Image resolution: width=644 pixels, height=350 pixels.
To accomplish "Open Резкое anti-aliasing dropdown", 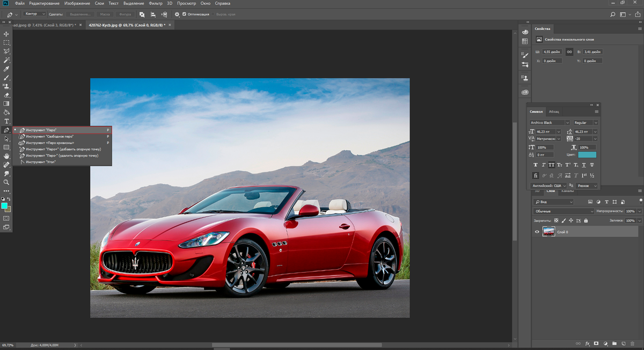I will (x=587, y=186).
